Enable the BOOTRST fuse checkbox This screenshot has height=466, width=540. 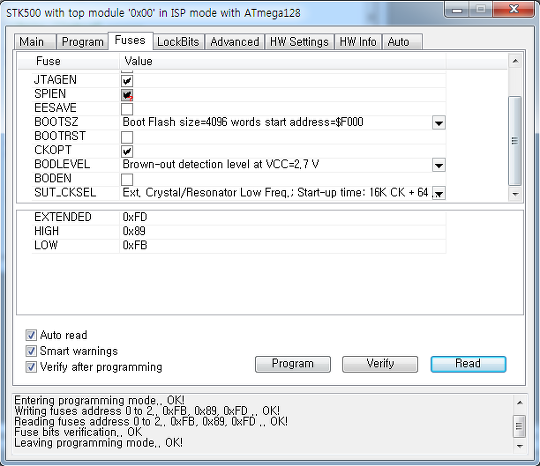coord(127,137)
